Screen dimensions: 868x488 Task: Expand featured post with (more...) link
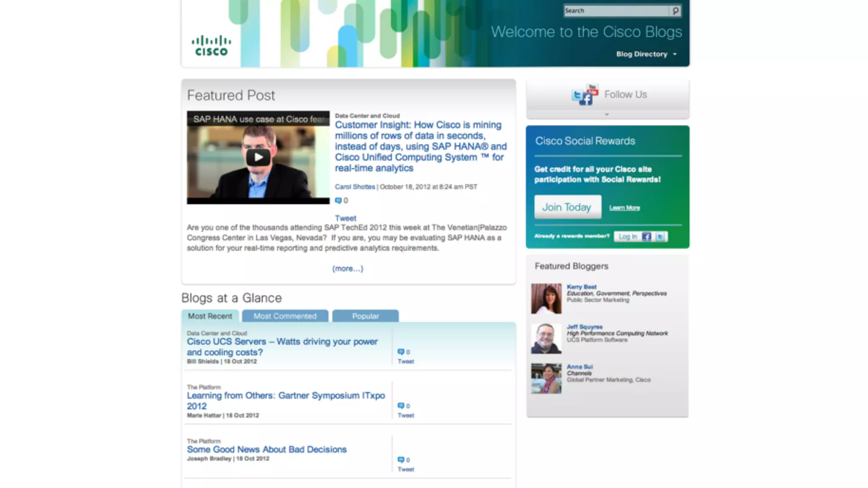tap(348, 269)
